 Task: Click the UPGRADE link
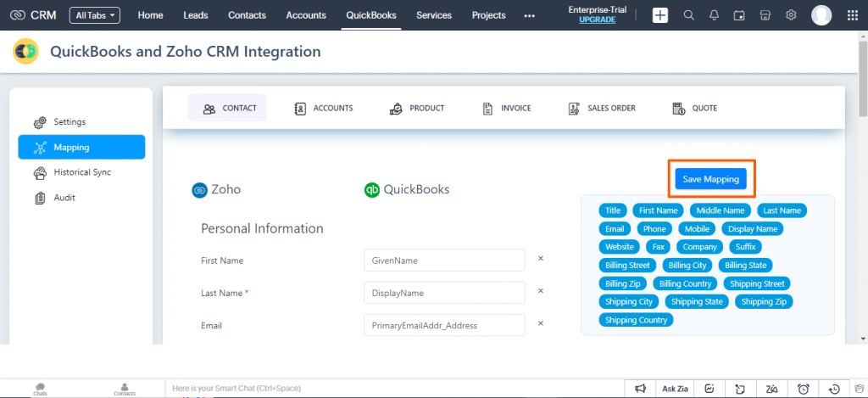[x=597, y=20]
